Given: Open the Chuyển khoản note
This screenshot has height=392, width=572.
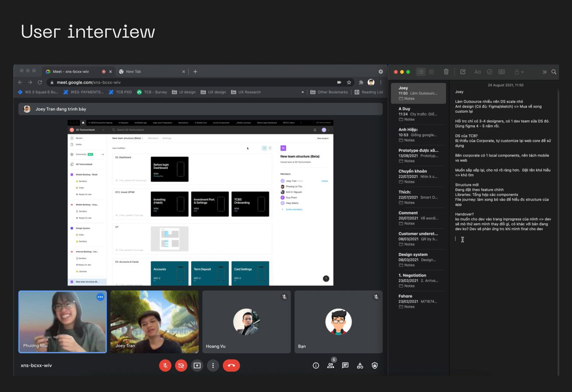Looking at the screenshot, I should tap(418, 176).
